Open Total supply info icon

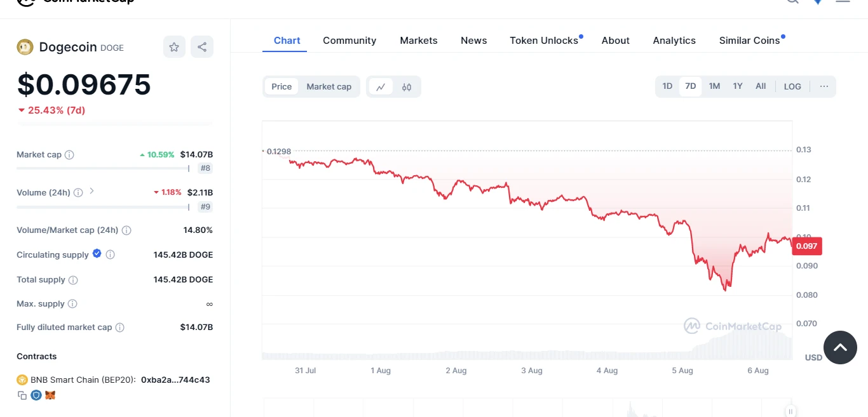pos(73,280)
